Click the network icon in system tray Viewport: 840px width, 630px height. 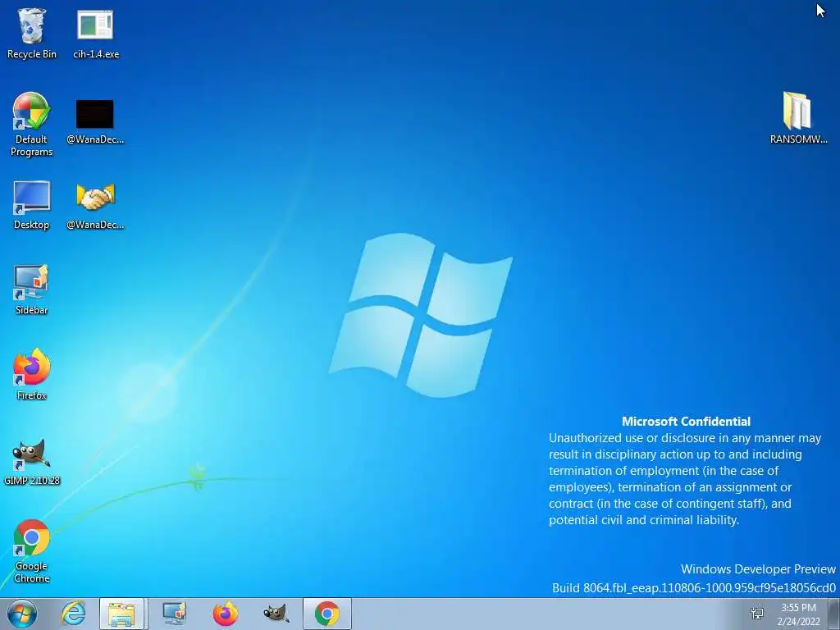pyautogui.click(x=757, y=614)
